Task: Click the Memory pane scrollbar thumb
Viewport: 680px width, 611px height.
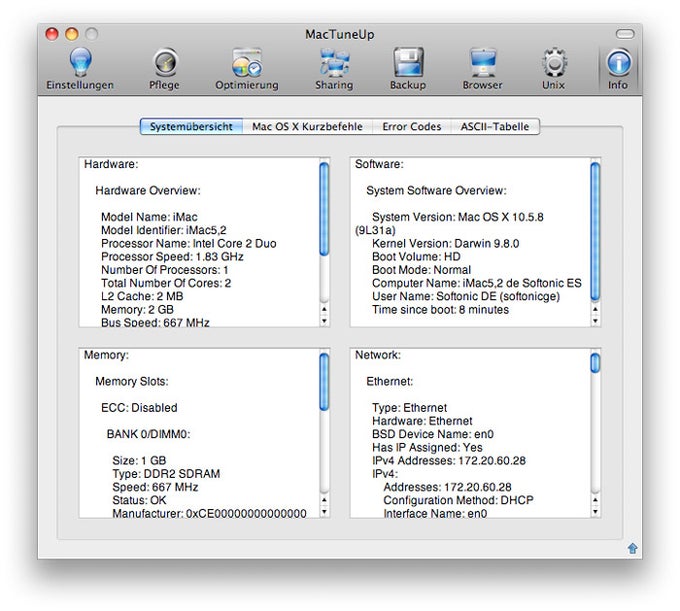Action: point(324,382)
